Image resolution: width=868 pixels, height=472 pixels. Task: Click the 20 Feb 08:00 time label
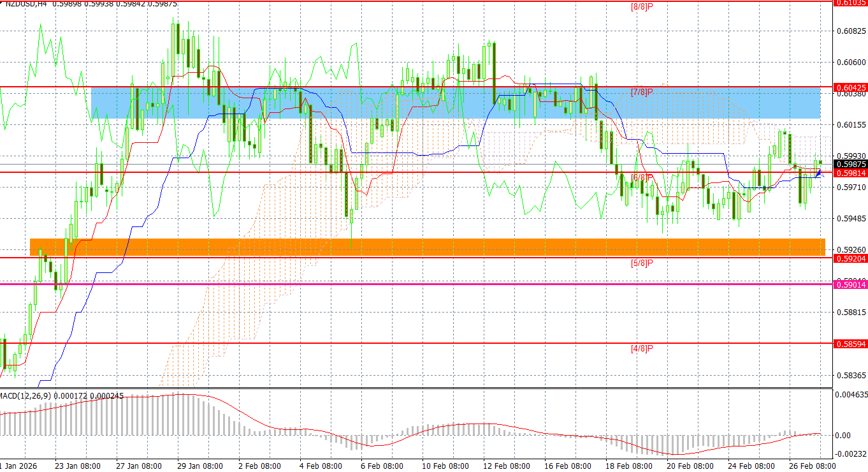[689, 466]
